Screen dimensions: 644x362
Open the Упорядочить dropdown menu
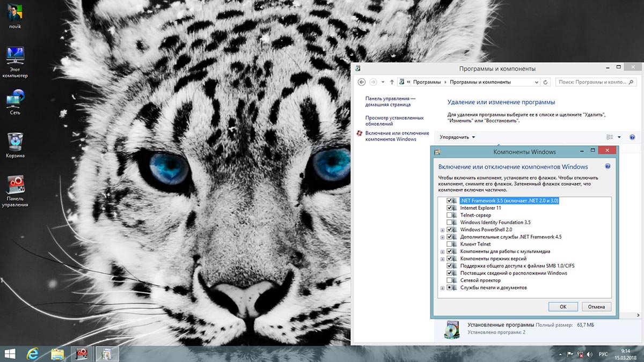[x=457, y=137]
